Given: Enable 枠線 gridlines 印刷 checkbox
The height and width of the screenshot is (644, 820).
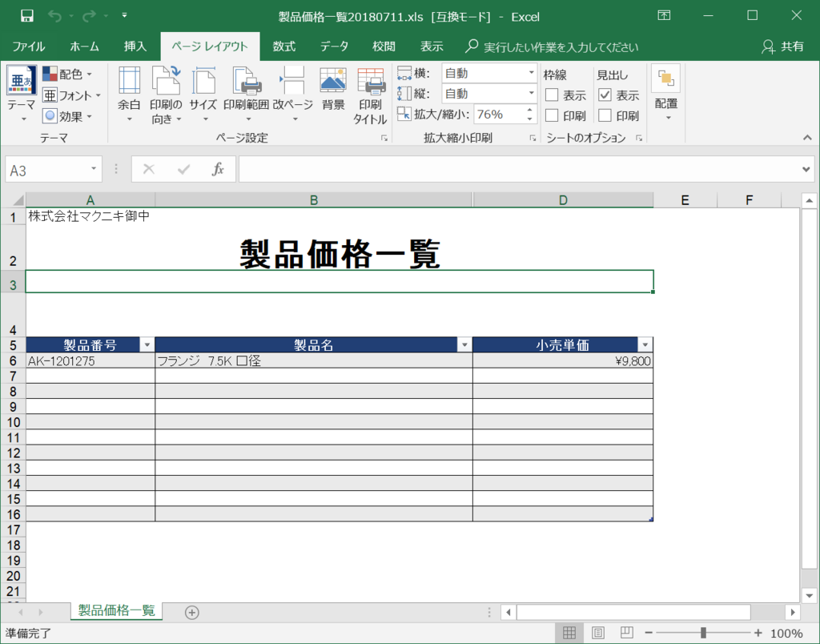Looking at the screenshot, I should (x=552, y=115).
